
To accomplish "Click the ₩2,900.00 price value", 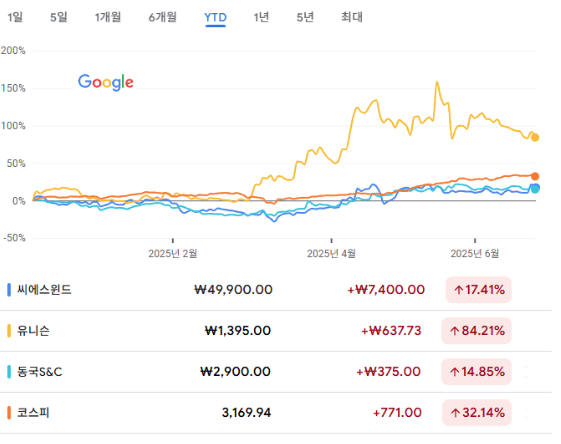I will [x=235, y=372].
